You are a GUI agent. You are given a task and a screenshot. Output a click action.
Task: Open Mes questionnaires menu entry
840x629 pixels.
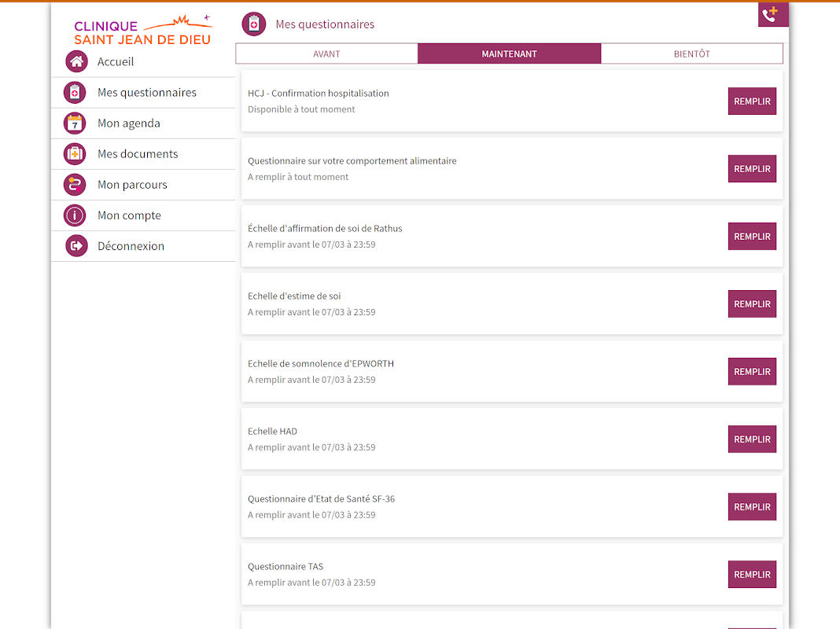coord(144,93)
